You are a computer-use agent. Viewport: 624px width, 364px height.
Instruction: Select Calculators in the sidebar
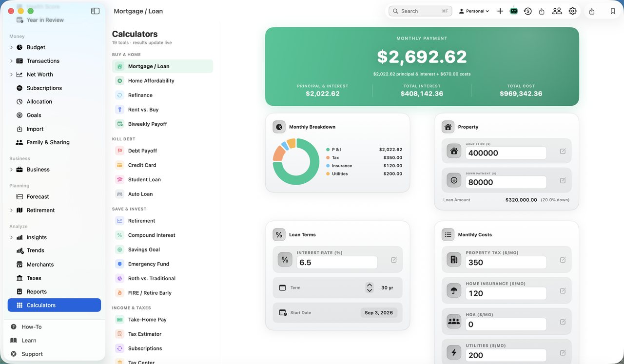[x=54, y=305]
